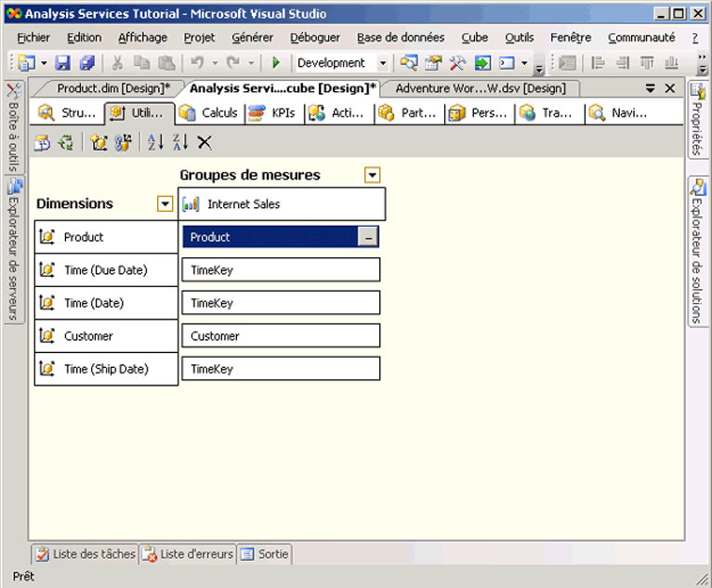712x588 pixels.
Task: Click the Customer relationship cell
Action: 281,336
